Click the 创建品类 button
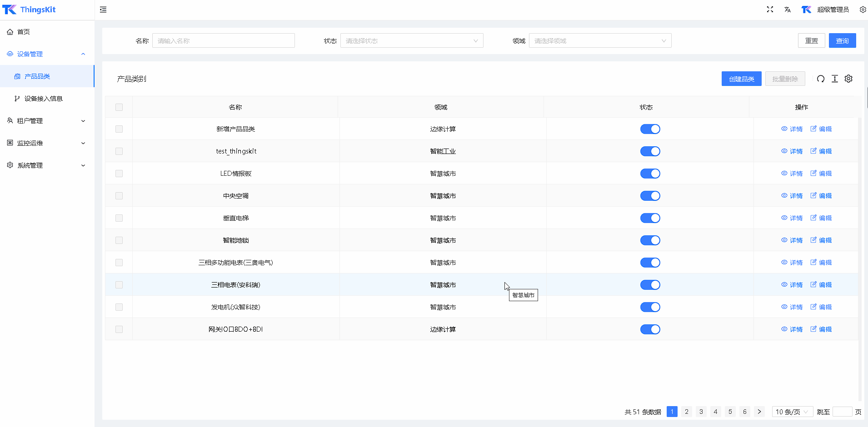Screen dimensions: 868x427 point(741,79)
